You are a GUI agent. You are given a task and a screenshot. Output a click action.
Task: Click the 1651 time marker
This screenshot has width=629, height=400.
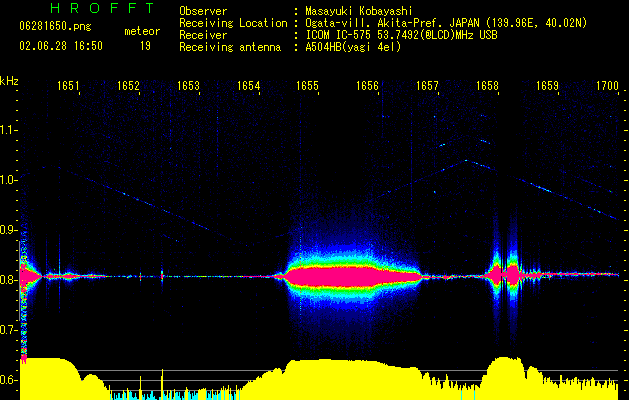[x=68, y=86]
